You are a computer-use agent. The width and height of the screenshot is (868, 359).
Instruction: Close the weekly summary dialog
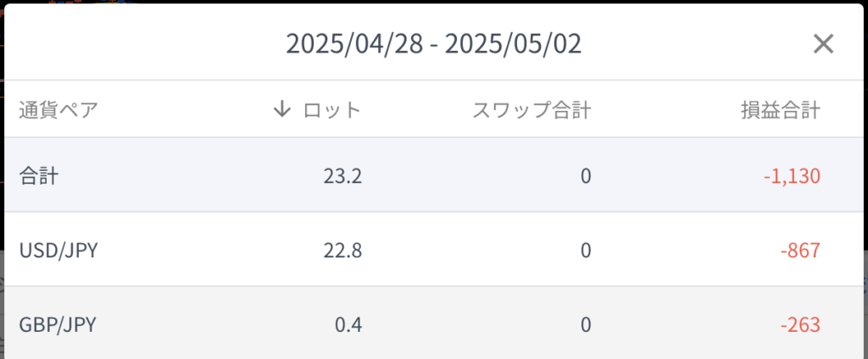pyautogui.click(x=823, y=44)
